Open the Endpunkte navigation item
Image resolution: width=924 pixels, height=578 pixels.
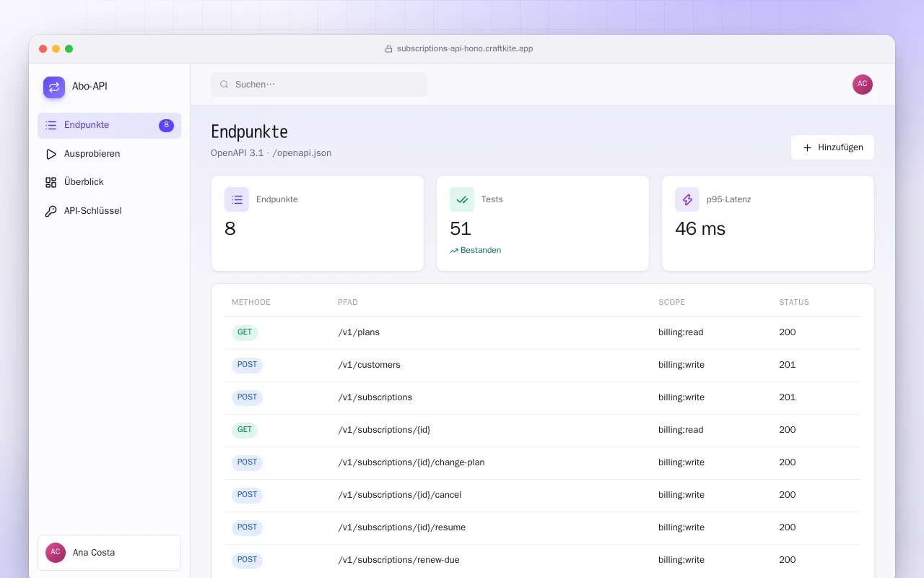pyautogui.click(x=109, y=125)
